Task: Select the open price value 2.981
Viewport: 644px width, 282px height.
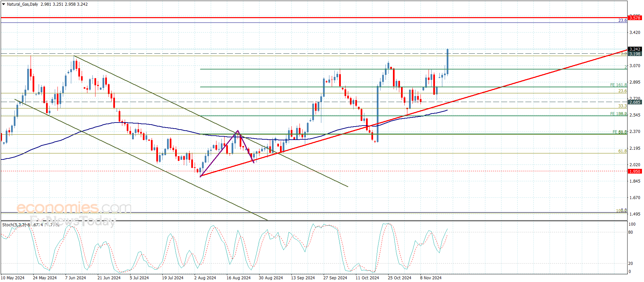Action: coord(46,4)
